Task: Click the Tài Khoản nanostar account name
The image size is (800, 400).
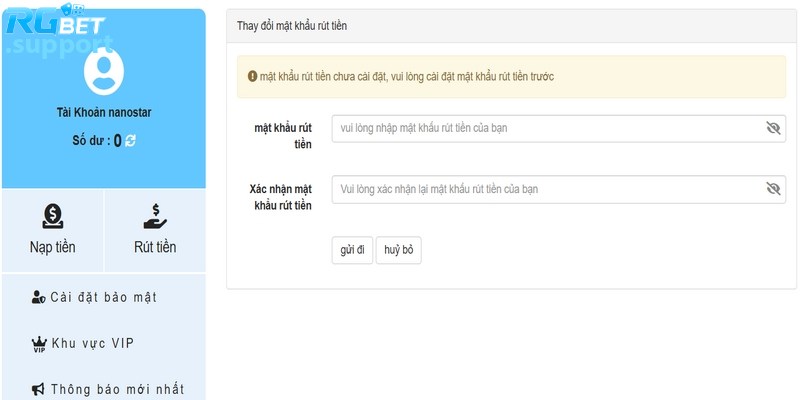Action: coord(104,112)
